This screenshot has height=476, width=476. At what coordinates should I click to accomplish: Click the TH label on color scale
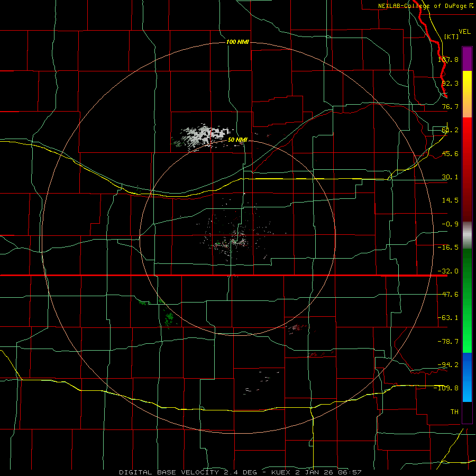pyautogui.click(x=454, y=412)
